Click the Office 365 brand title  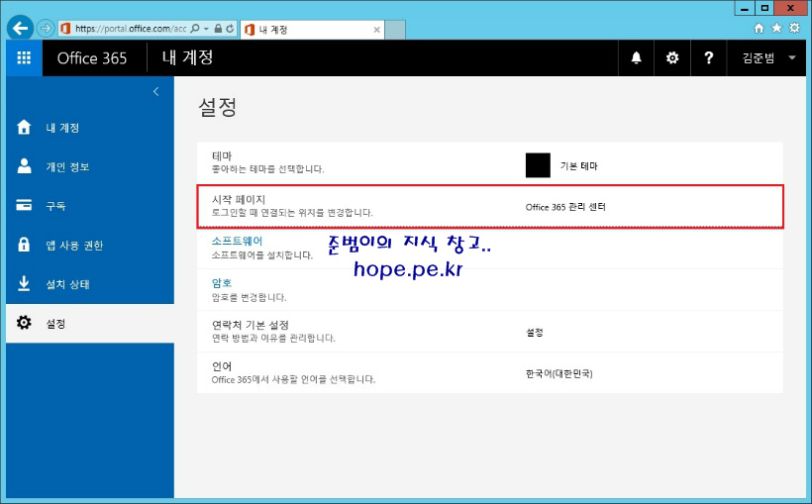click(92, 58)
